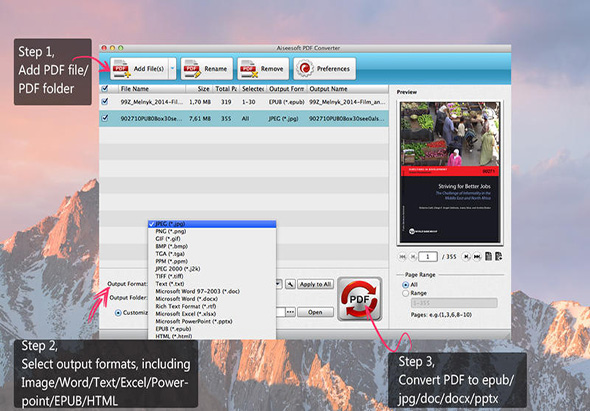
Task: Click the document with arrow icon
Action: click(499, 257)
